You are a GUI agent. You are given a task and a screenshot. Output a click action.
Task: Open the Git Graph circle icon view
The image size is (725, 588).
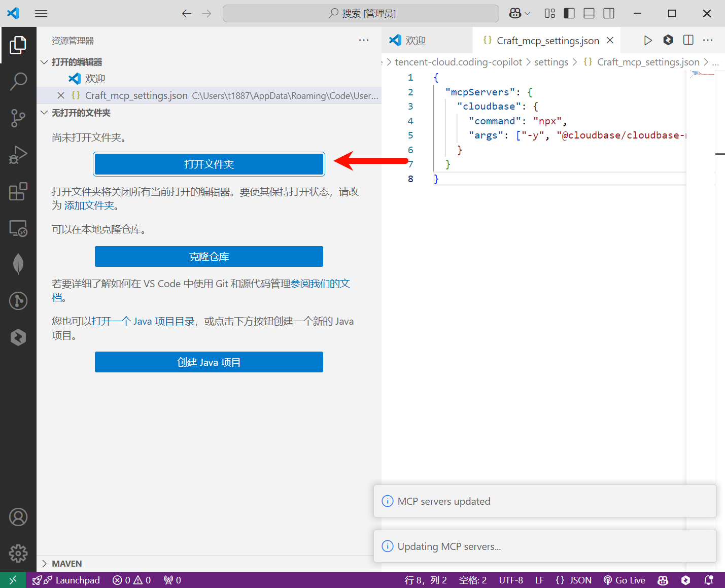[18, 300]
